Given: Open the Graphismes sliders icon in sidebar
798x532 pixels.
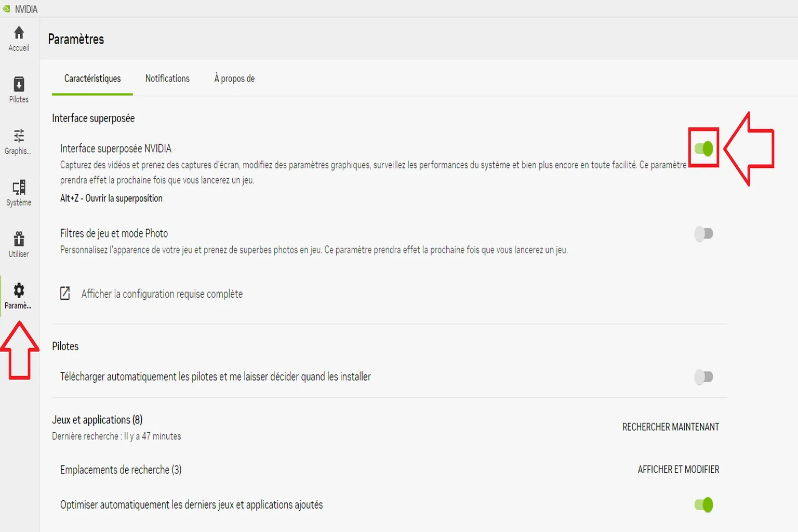Looking at the screenshot, I should [19, 136].
